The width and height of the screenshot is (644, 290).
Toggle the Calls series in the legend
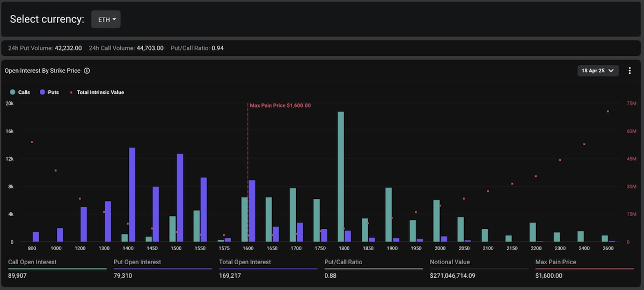[x=20, y=92]
